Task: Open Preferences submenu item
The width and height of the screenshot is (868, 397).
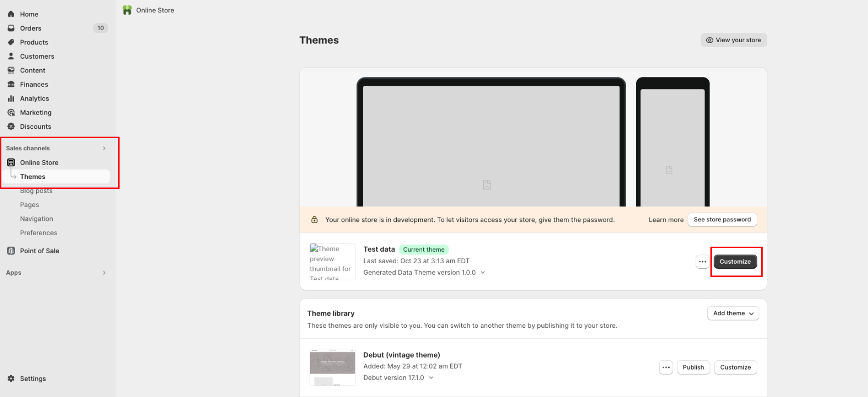Action: (38, 233)
